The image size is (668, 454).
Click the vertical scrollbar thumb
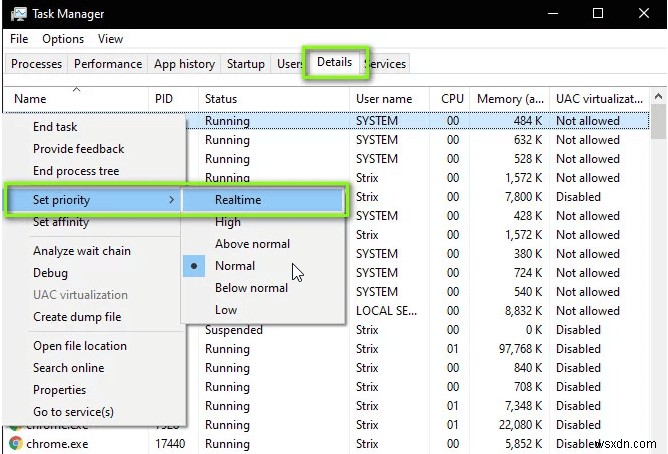659,122
